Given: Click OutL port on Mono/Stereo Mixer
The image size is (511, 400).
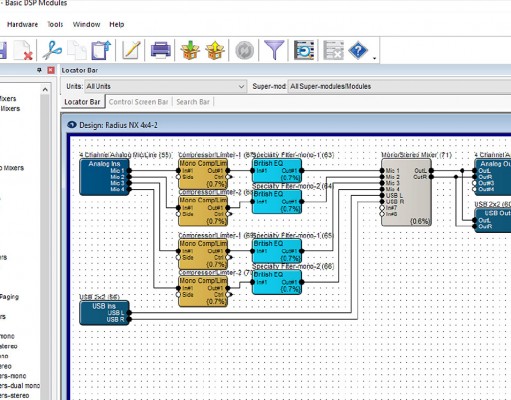Looking at the screenshot, I should point(431,171).
